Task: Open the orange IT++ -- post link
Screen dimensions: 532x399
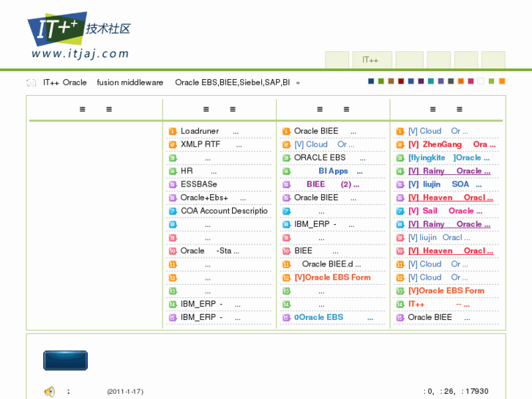Action: pyautogui.click(x=439, y=305)
